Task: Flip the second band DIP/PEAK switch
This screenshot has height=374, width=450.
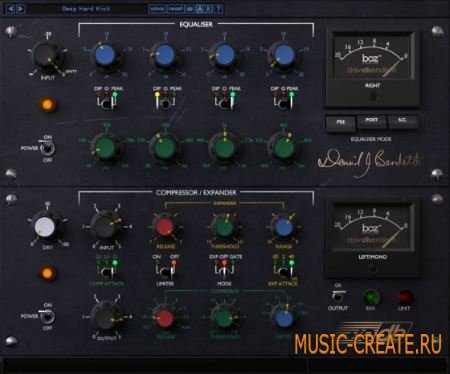Action: (165, 103)
